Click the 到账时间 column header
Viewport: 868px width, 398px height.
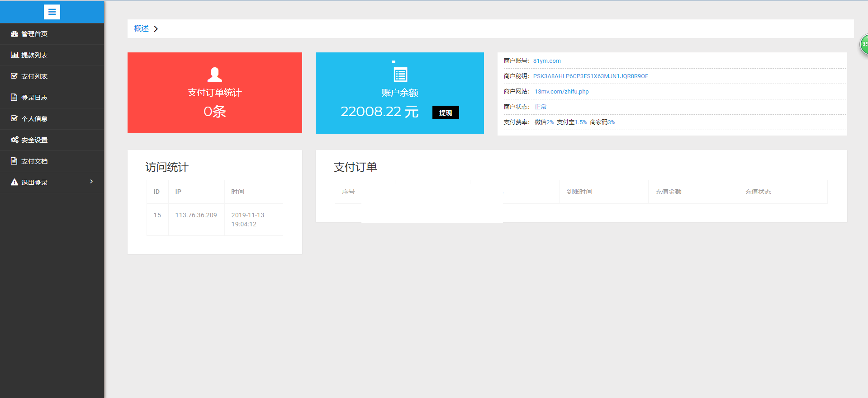click(579, 192)
